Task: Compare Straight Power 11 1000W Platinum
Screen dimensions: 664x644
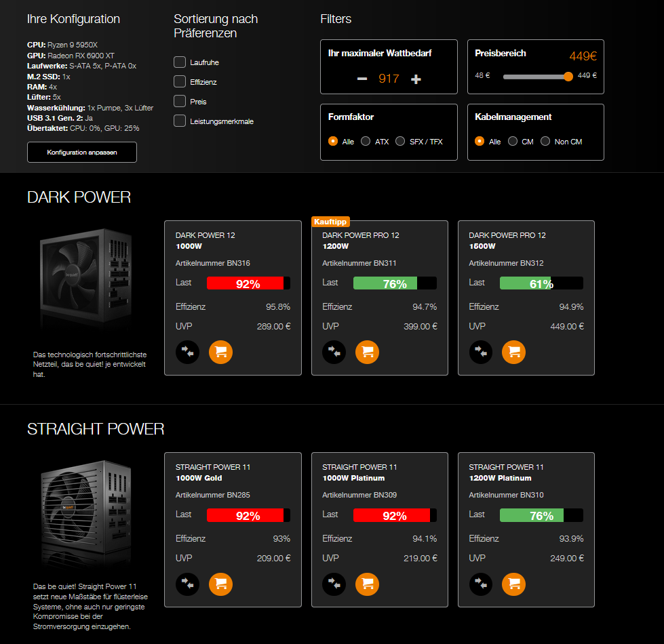Action: [x=334, y=584]
